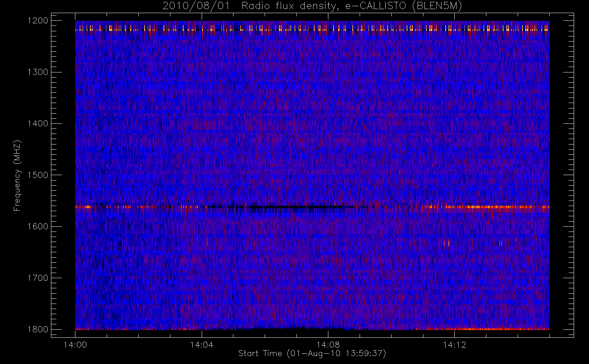Click the 'Start Time (01-Aug-10 13:59:37)' axis label

(312, 353)
